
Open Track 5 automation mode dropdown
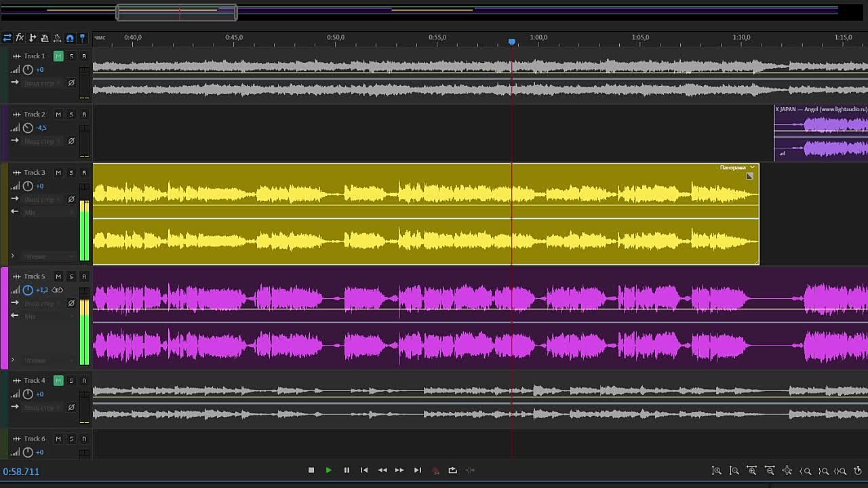point(49,361)
